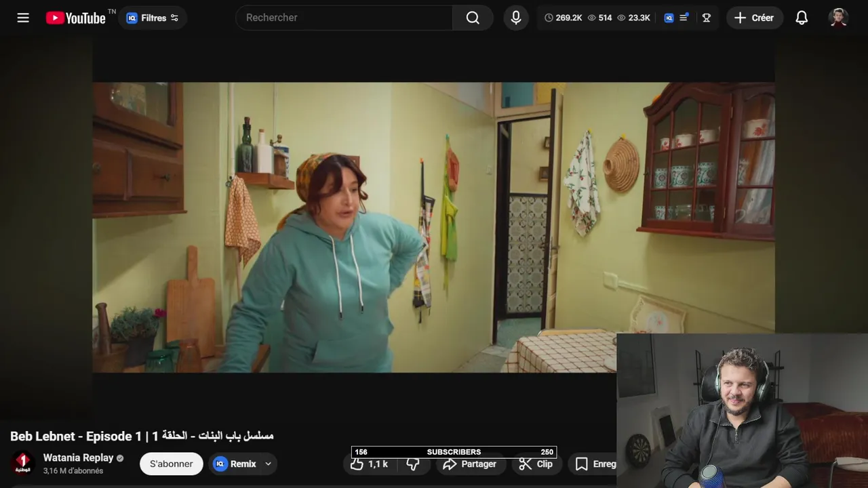Open the Watania Replay channel name link
The image size is (868, 488).
tap(78, 457)
